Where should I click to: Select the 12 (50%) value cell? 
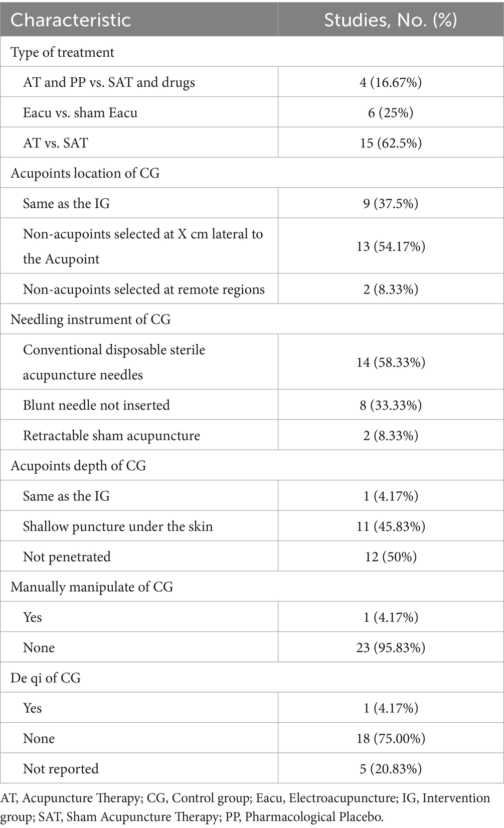click(391, 557)
